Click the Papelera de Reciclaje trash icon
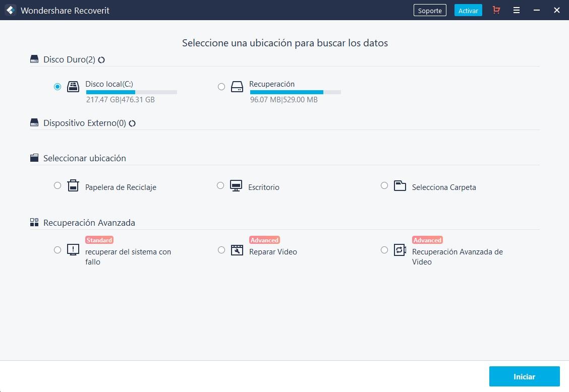This screenshot has height=392, width=569. (x=73, y=186)
